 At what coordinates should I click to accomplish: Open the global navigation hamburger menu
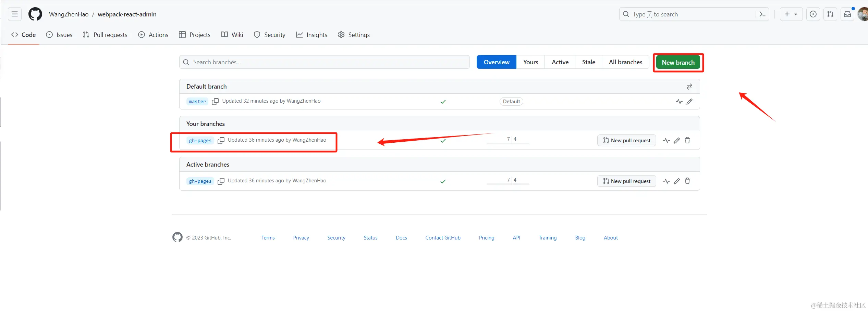click(15, 14)
